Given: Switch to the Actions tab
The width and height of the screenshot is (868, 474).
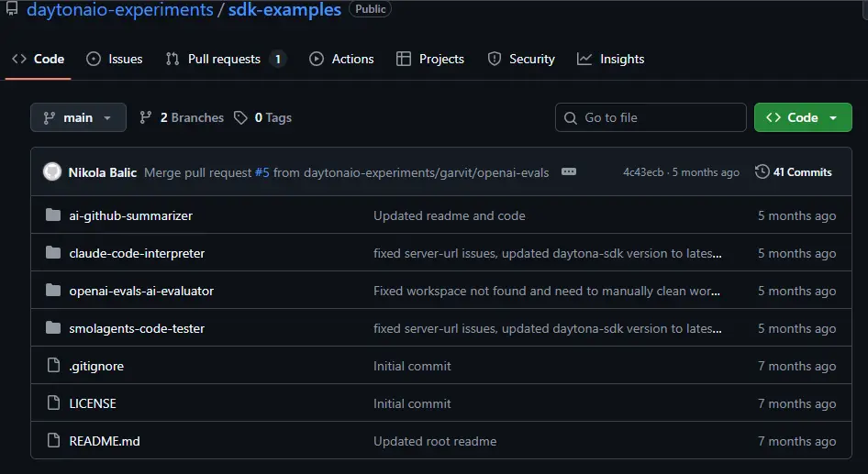Looking at the screenshot, I should [341, 59].
